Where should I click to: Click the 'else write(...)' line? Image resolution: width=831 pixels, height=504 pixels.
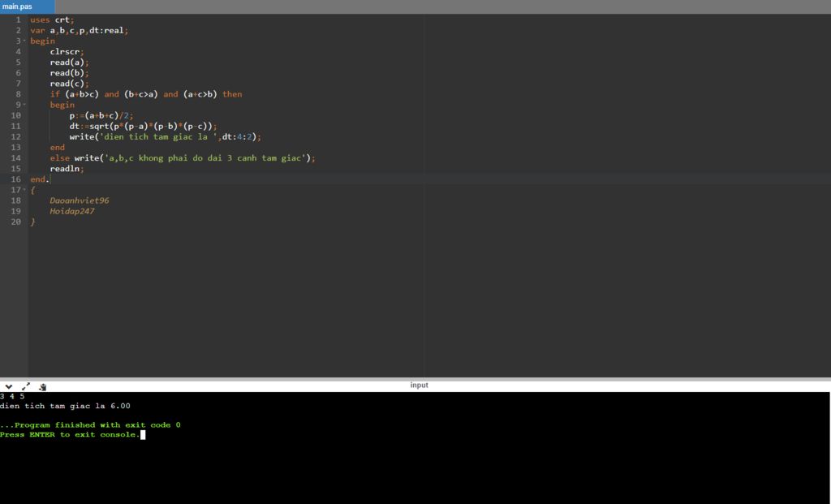coord(183,158)
